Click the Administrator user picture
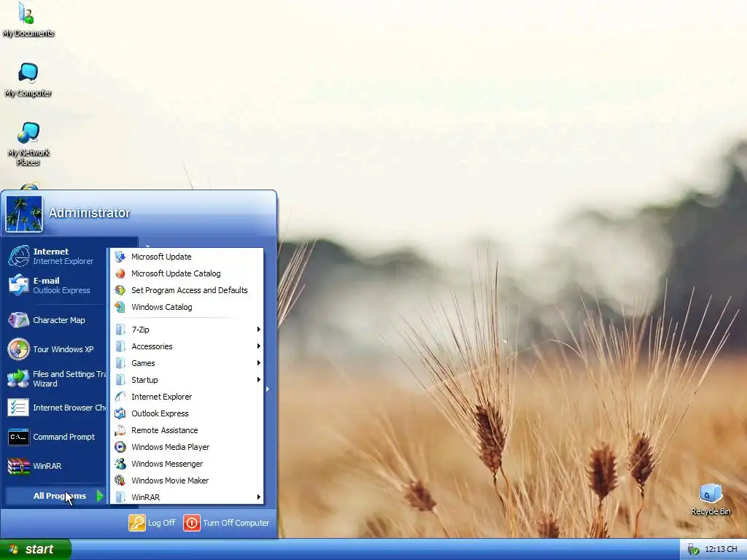The image size is (747, 560). pyautogui.click(x=24, y=214)
